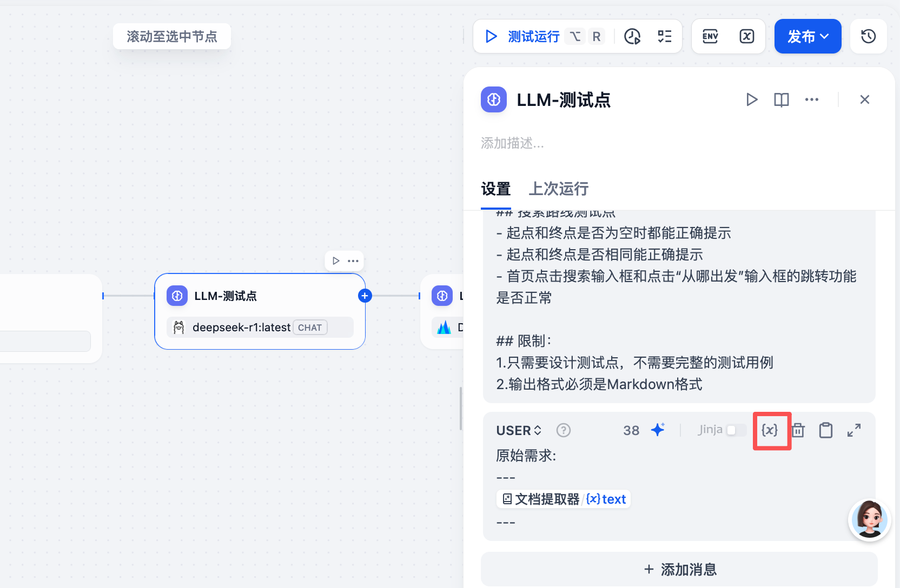Open the conversation variables (x) box icon
Viewport: 900px width, 588px height.
click(x=747, y=36)
